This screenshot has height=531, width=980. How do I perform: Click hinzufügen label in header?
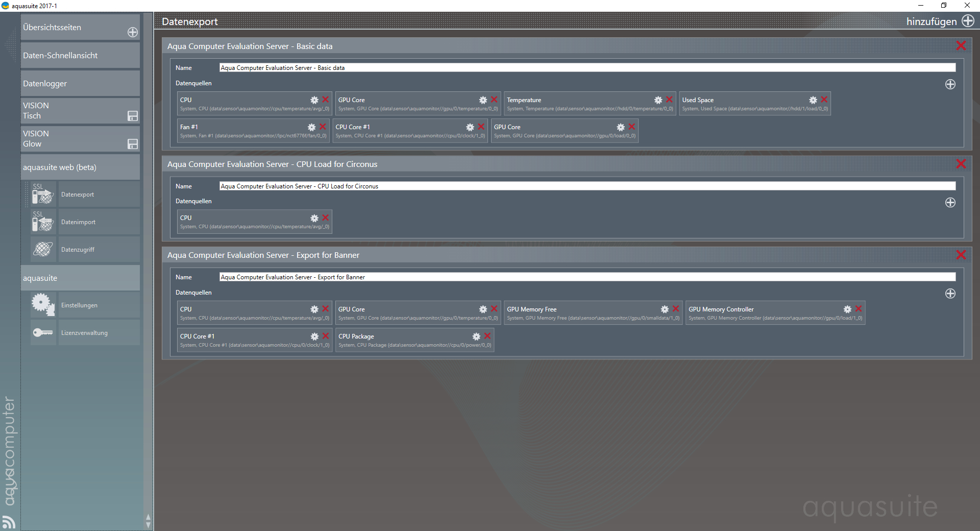pyautogui.click(x=932, y=21)
